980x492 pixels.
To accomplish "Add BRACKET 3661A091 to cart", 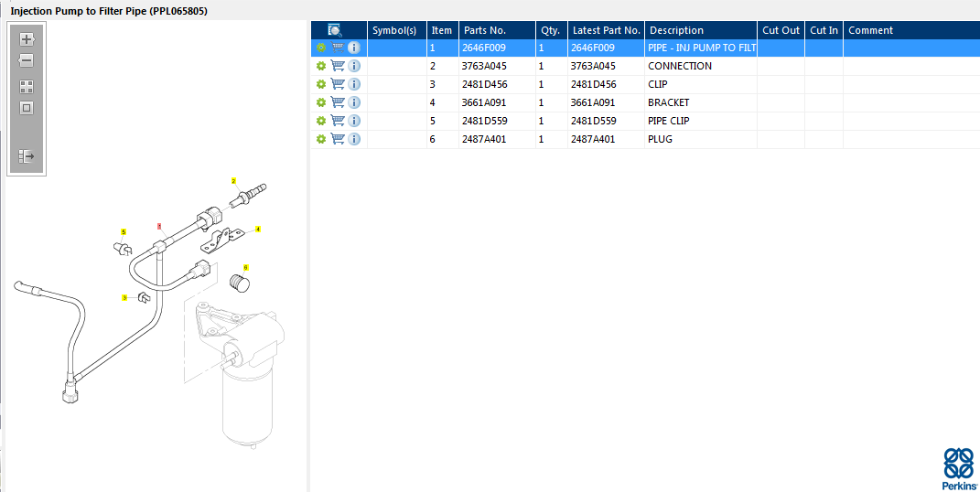I will [x=338, y=102].
